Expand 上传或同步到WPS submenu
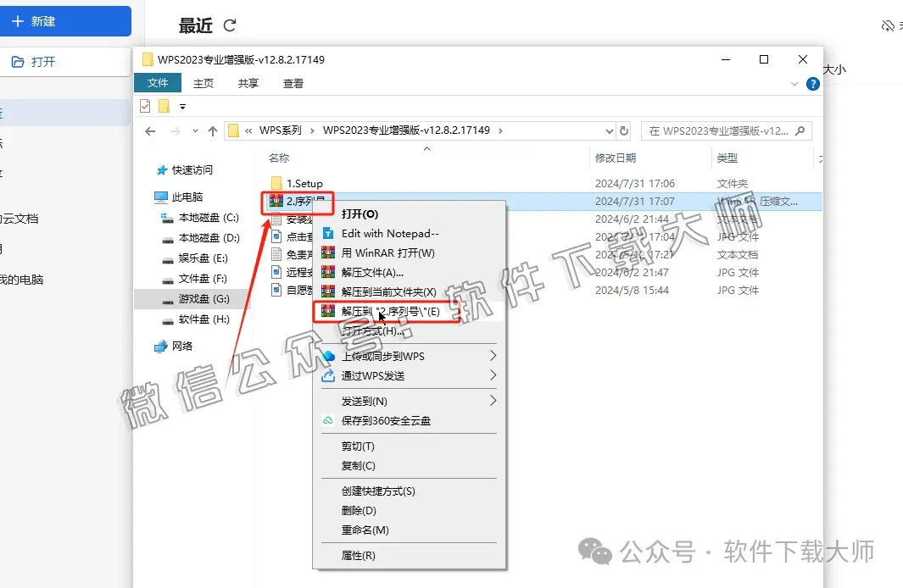 point(410,356)
